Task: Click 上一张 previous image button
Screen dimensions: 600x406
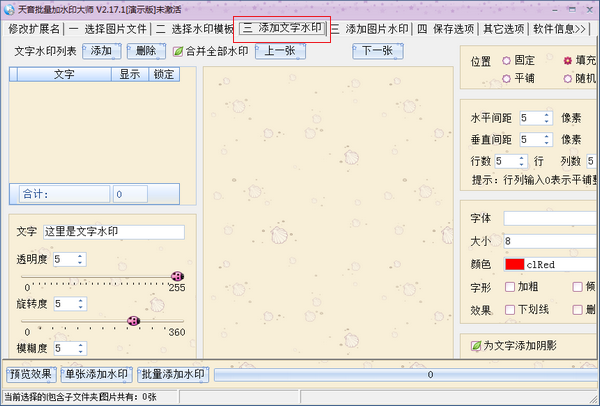Action: tap(279, 51)
